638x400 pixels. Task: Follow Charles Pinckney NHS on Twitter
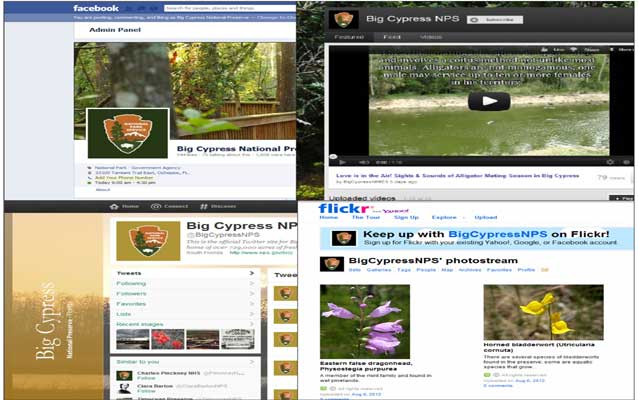146,378
